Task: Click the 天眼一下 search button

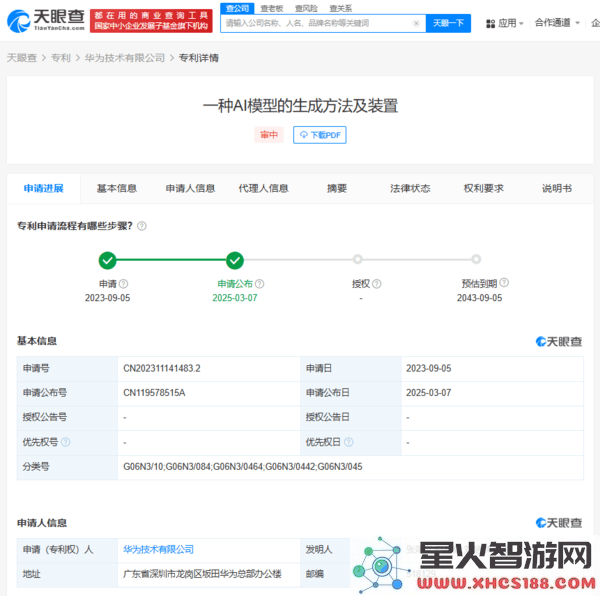Action: pos(448,23)
